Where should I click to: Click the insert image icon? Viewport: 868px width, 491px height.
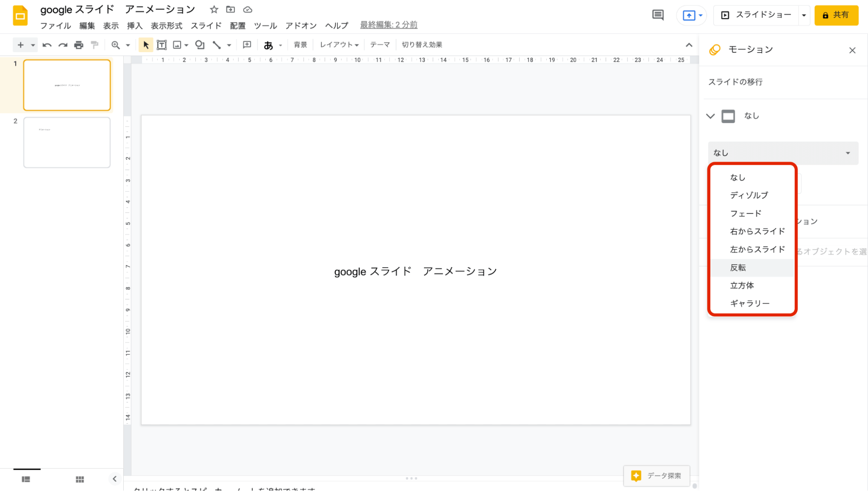(x=177, y=45)
